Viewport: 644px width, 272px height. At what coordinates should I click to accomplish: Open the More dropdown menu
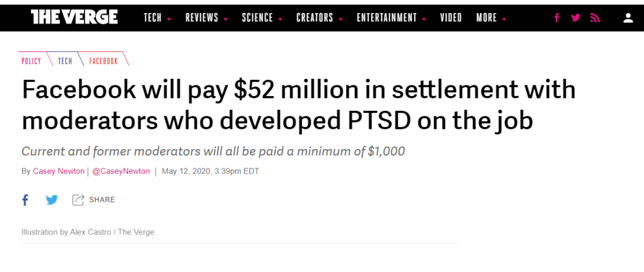pyautogui.click(x=491, y=18)
